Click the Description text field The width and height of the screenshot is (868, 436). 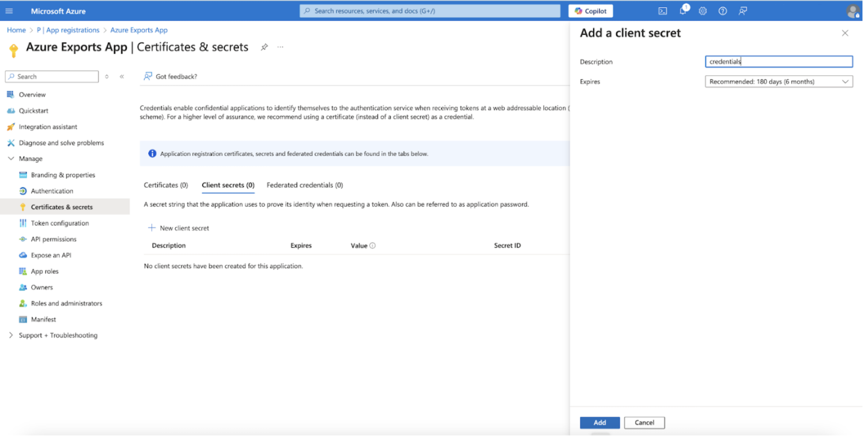779,62
